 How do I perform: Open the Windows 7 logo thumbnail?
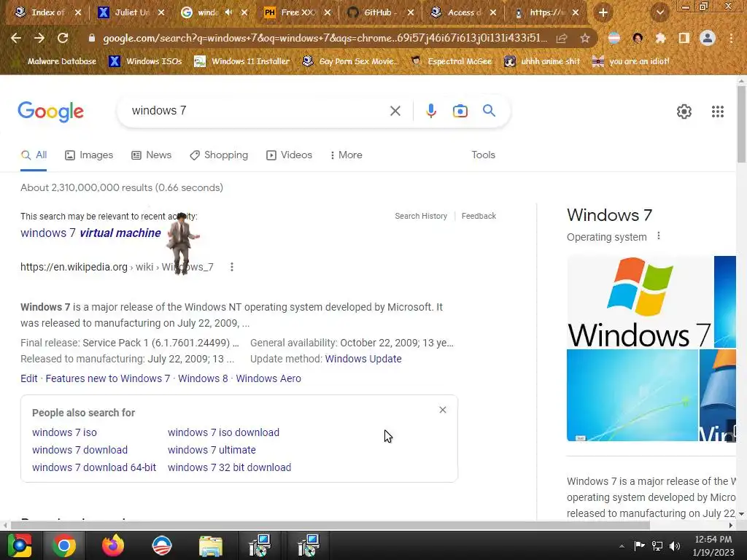(639, 303)
